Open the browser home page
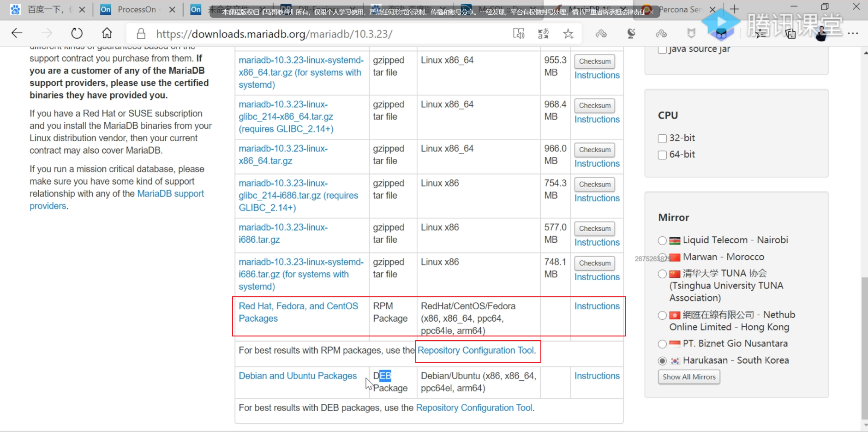 [107, 33]
